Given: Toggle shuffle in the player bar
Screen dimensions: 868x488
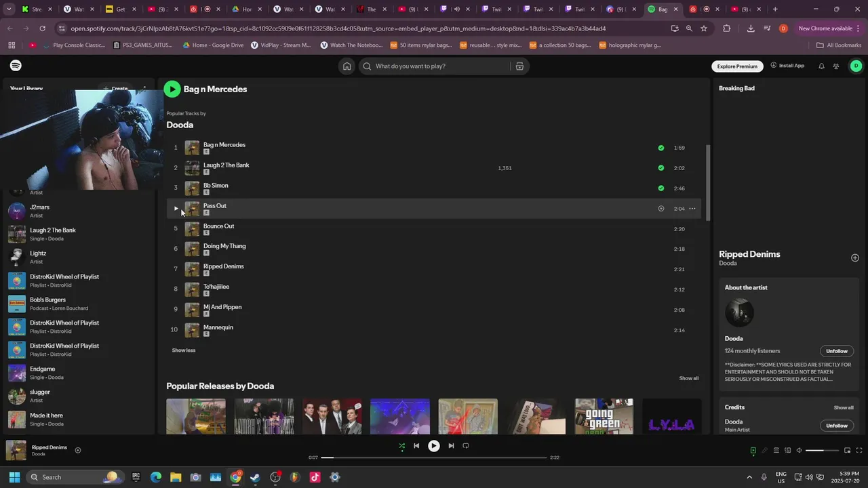Looking at the screenshot, I should click(x=401, y=446).
